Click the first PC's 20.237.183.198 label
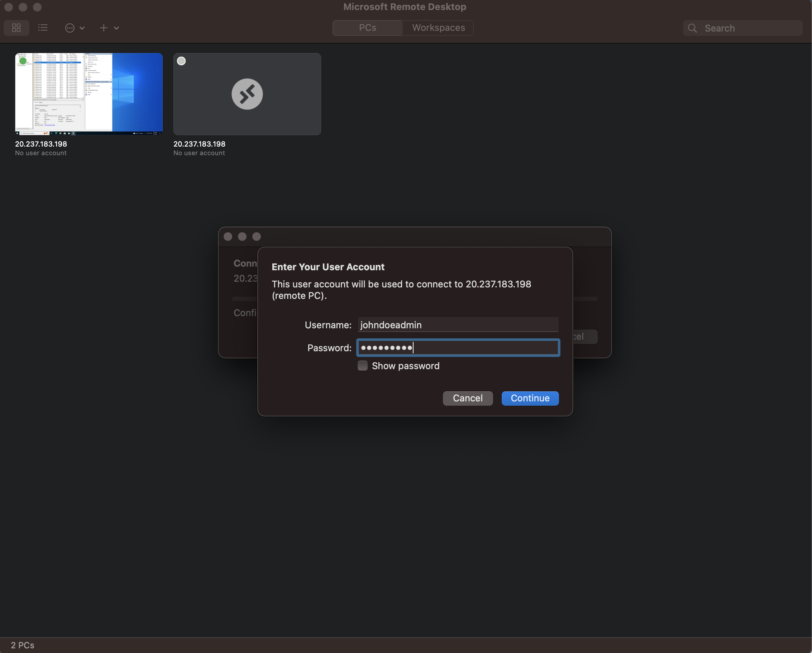The image size is (812, 653). [x=41, y=144]
